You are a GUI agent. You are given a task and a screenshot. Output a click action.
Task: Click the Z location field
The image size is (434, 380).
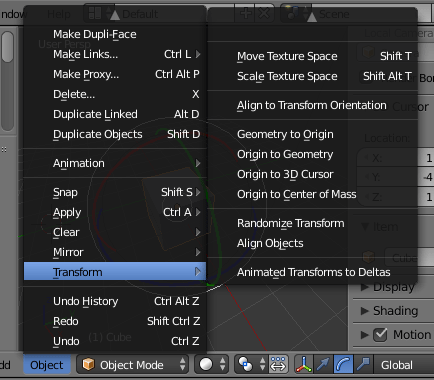(396, 197)
